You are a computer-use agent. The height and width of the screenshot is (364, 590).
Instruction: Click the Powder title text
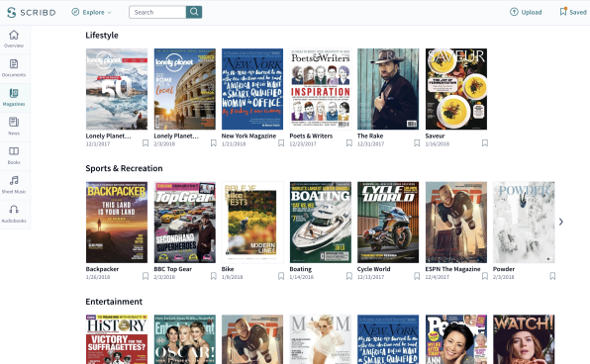coord(504,269)
